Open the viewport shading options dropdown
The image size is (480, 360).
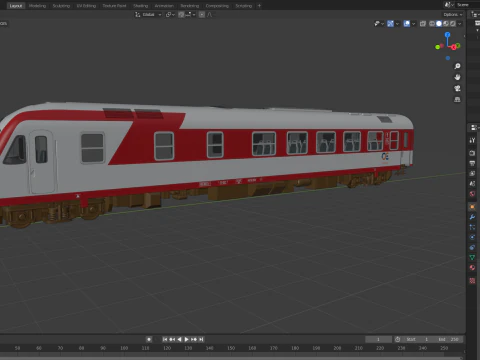[460, 24]
